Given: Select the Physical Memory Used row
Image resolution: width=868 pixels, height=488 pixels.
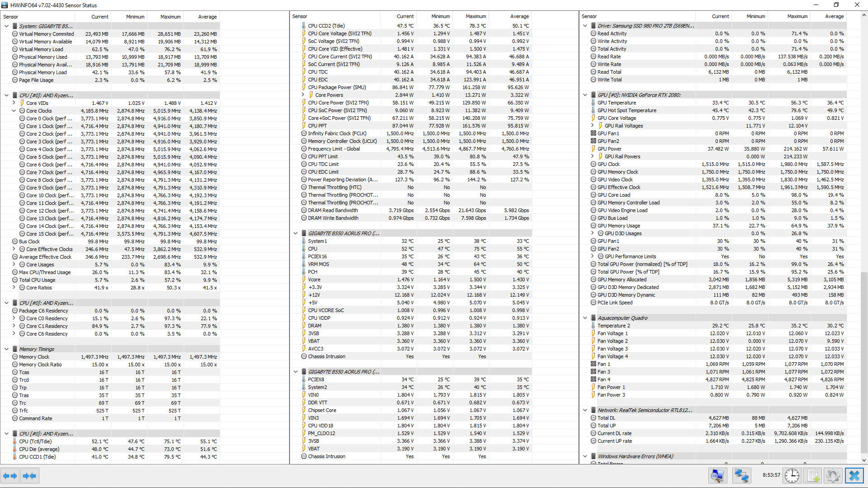Looking at the screenshot, I should 110,57.
